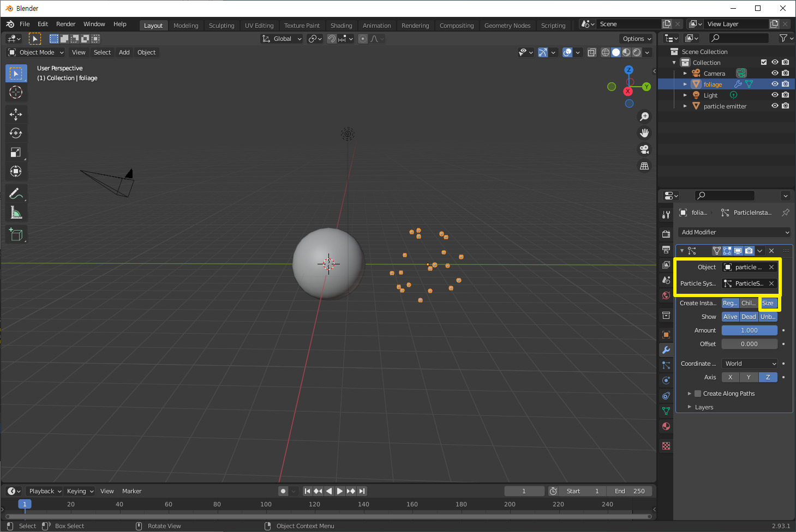Hide the foliage object in viewport
Image resolution: width=796 pixels, height=532 pixels.
pos(775,84)
